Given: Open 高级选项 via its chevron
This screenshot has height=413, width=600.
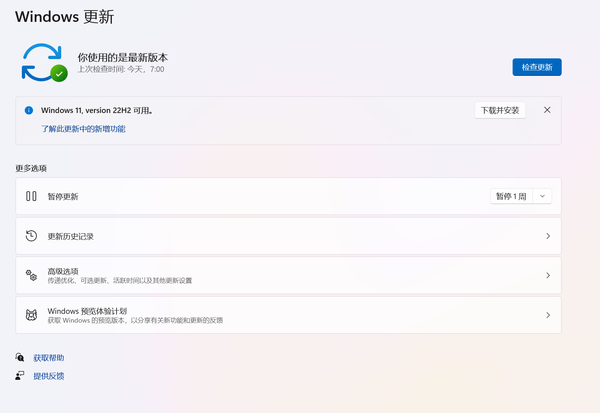Looking at the screenshot, I should click(x=548, y=275).
